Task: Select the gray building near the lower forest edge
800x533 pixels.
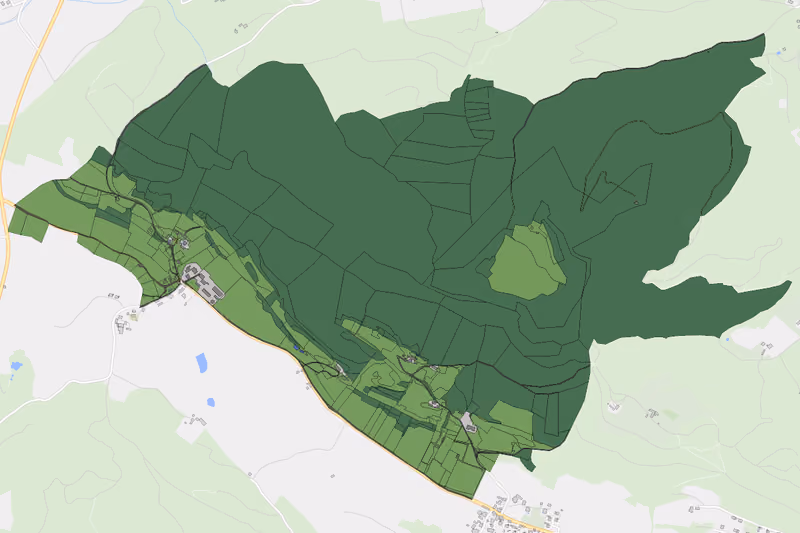Action: pos(468,422)
